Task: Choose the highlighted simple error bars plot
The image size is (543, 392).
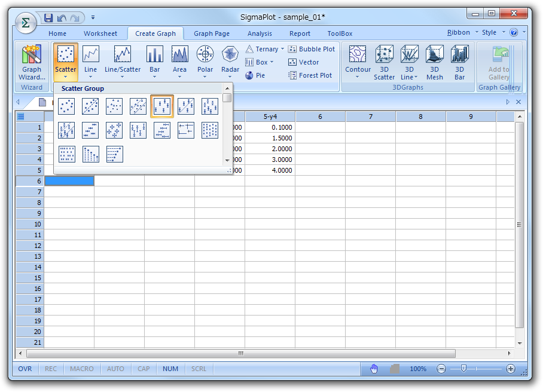Action: (162, 106)
